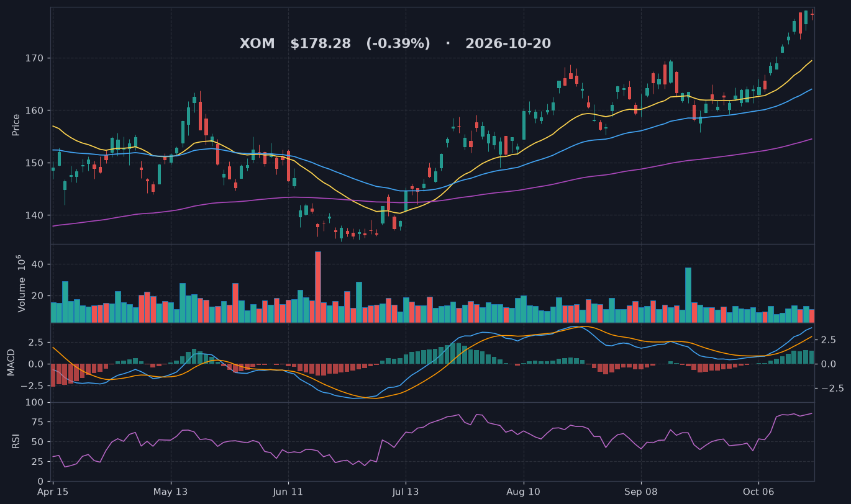Select the Jul 13 date label
Screen dimensions: 851x504
[x=406, y=490]
